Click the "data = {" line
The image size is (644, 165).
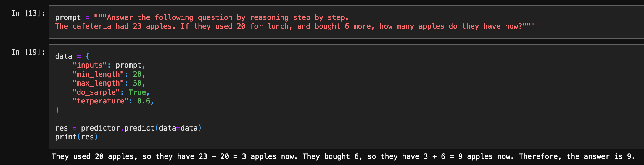72,56
